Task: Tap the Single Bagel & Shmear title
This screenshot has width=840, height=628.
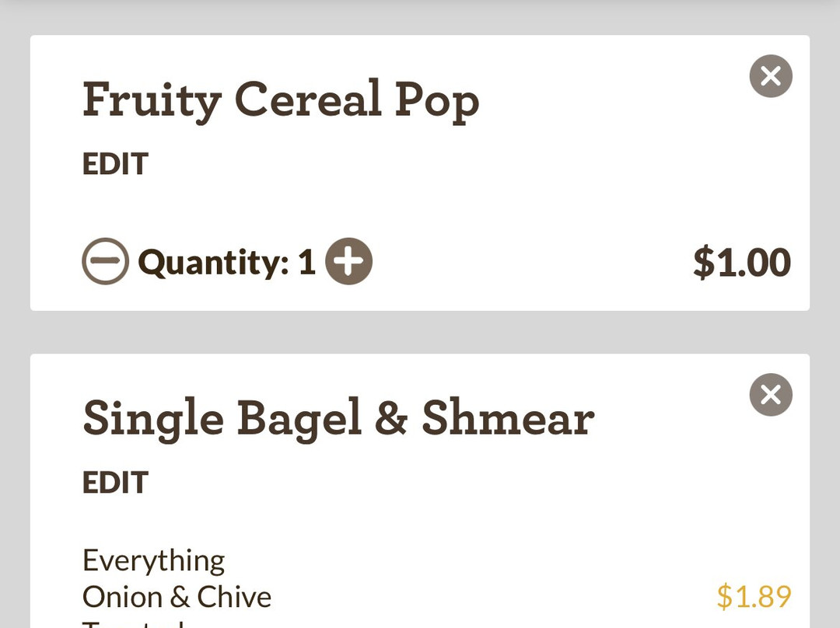Action: tap(338, 419)
